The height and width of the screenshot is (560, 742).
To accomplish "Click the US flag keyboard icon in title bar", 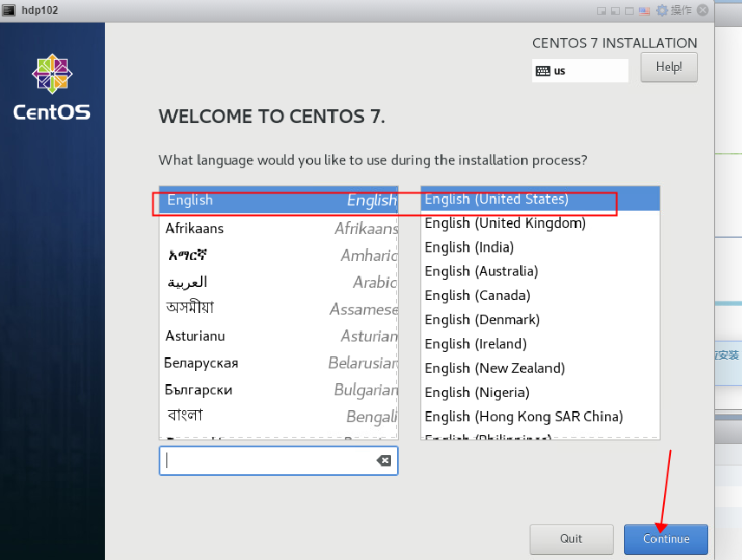I will [644, 11].
